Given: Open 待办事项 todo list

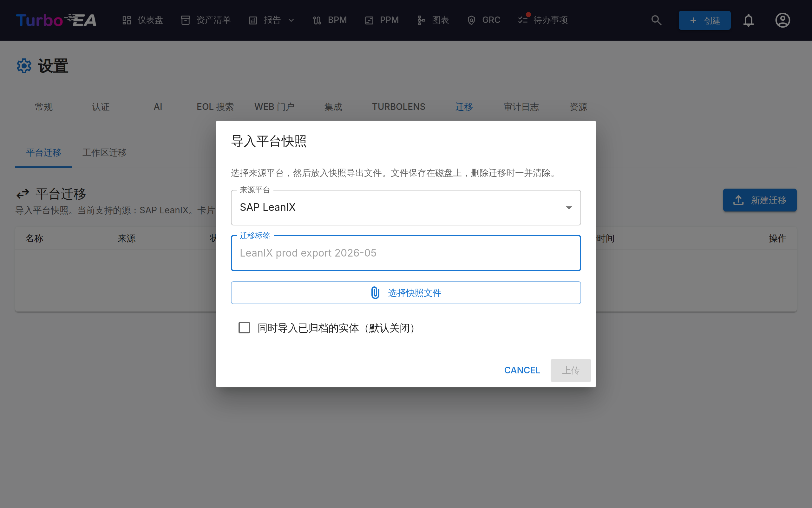Looking at the screenshot, I should [543, 20].
